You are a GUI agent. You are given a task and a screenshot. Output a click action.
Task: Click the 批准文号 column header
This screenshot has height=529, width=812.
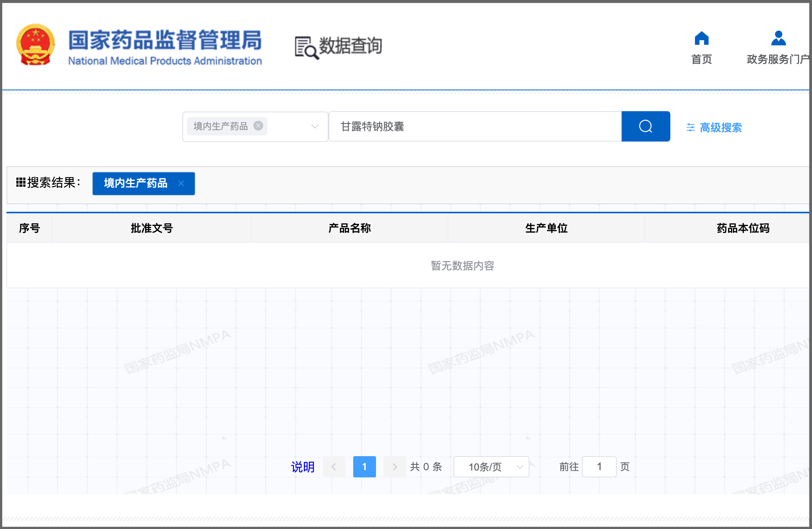point(152,228)
